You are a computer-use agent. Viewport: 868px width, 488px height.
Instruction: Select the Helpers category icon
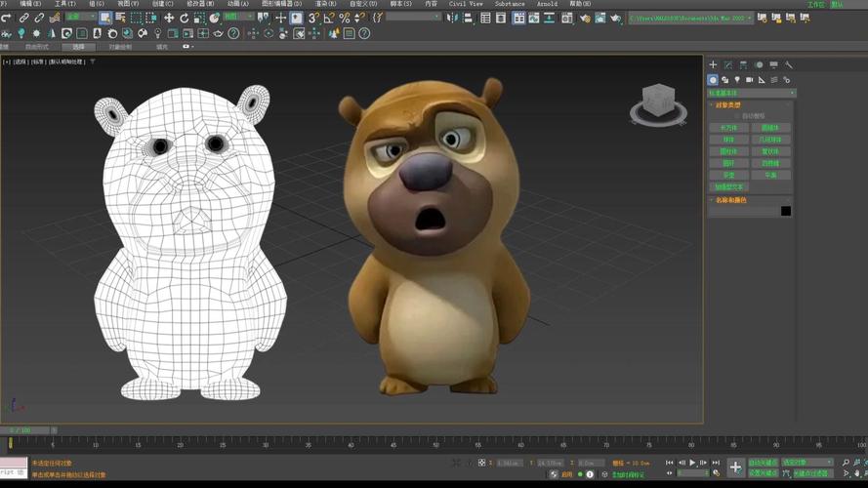762,80
